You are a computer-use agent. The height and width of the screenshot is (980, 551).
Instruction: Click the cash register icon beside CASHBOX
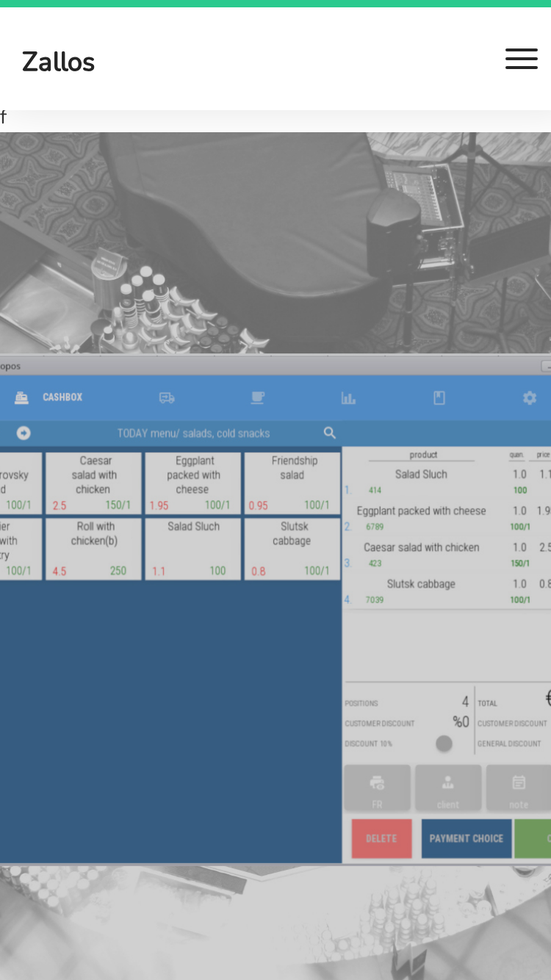click(x=21, y=397)
